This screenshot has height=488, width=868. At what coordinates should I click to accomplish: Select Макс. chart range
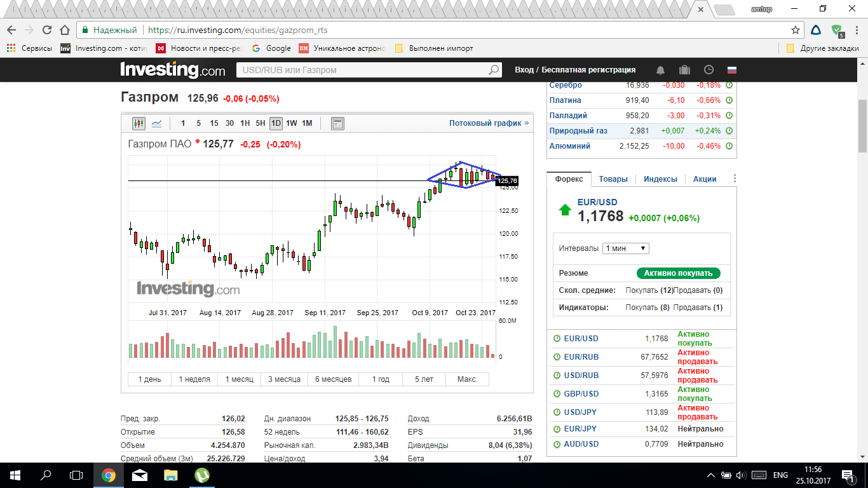tap(467, 379)
